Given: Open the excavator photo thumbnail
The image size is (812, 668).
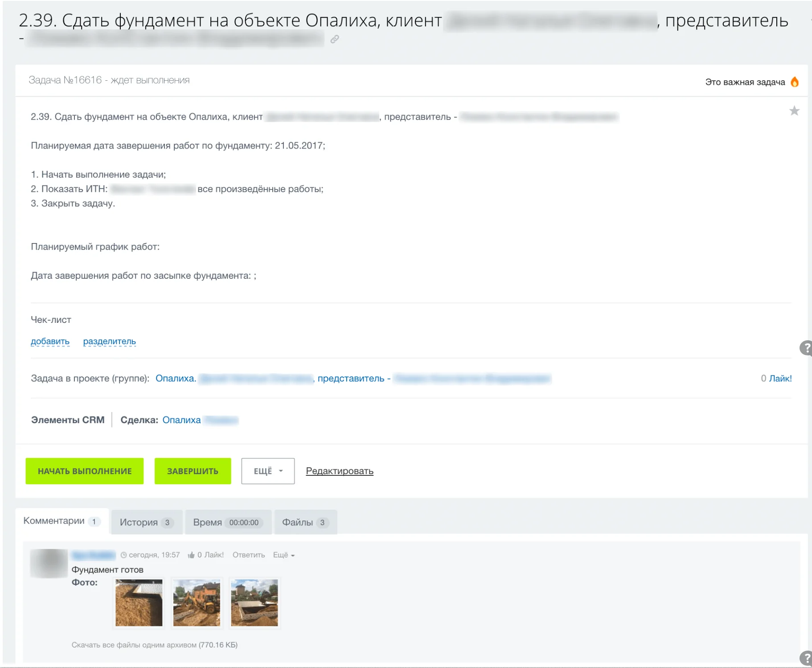Looking at the screenshot, I should click(197, 602).
